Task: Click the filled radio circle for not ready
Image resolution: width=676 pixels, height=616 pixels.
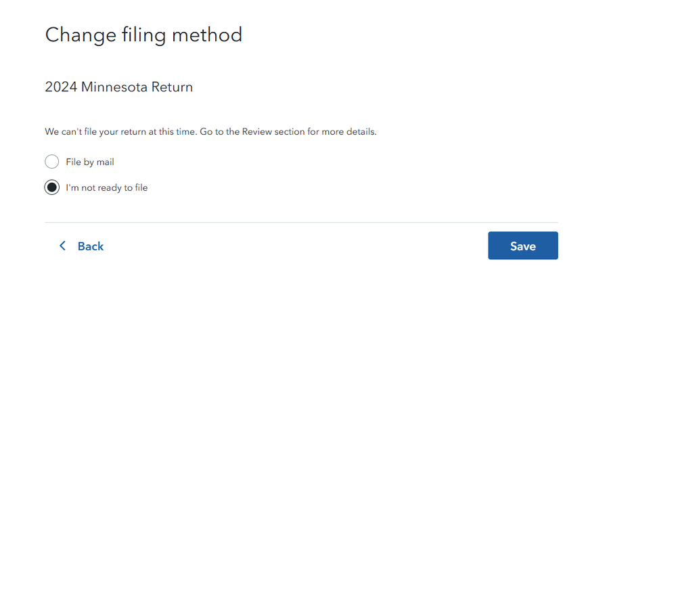Action: 51,188
